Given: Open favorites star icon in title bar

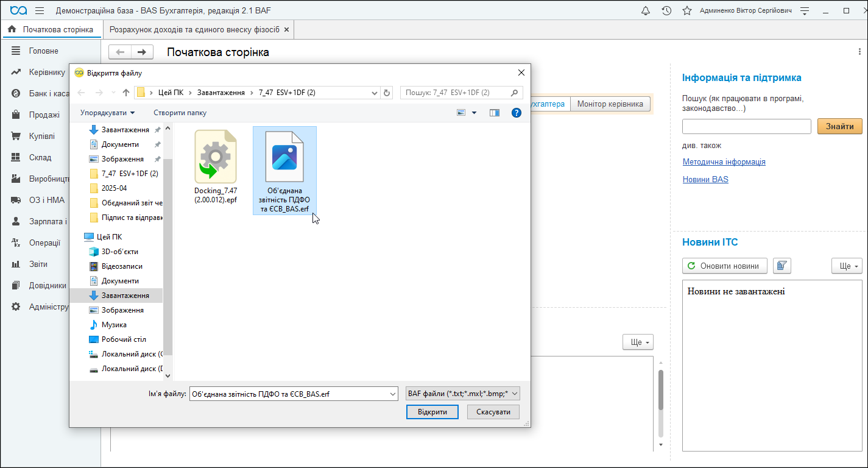Looking at the screenshot, I should pyautogui.click(x=686, y=11).
